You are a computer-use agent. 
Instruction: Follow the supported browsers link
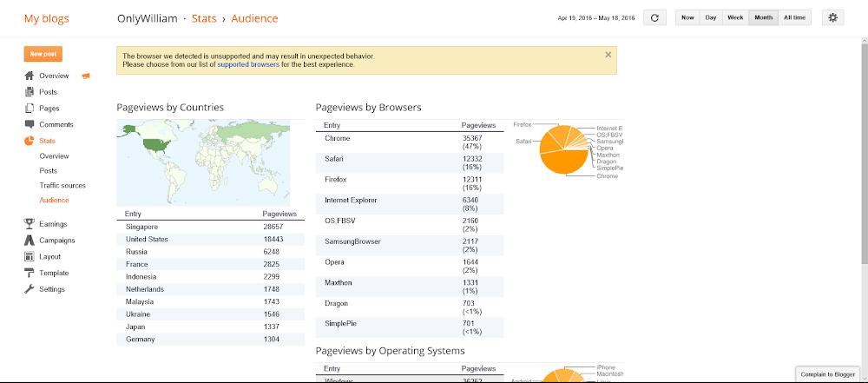248,64
